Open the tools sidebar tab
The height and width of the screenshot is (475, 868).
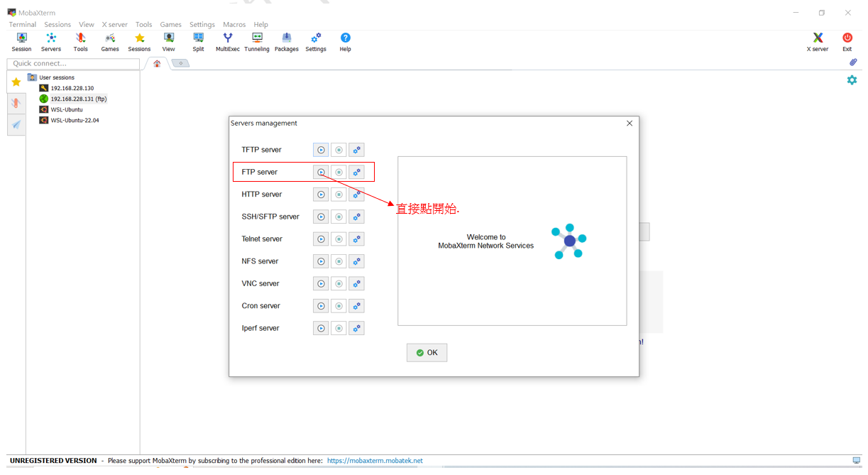16,103
